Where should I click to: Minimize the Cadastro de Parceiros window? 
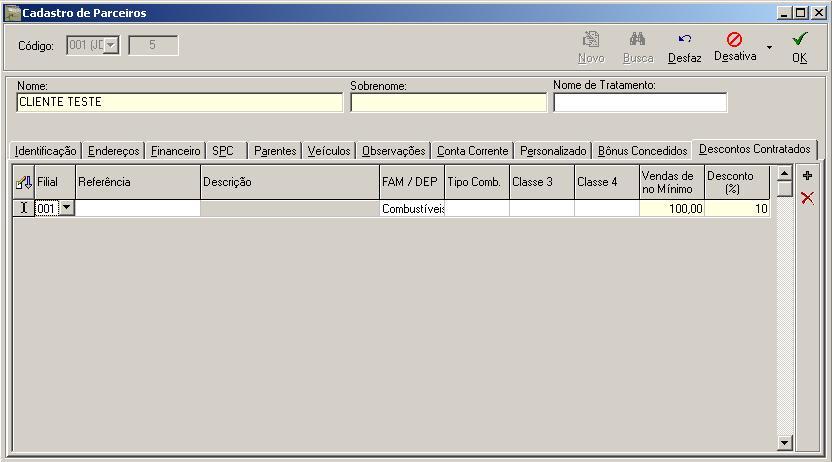tap(784, 13)
